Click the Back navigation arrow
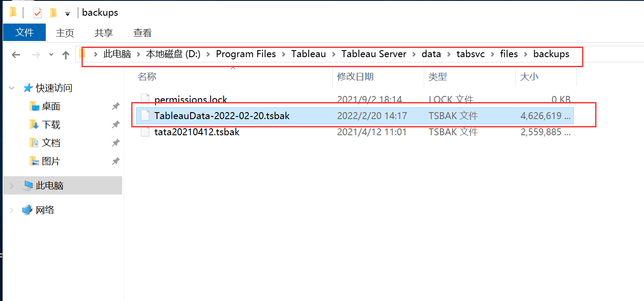This screenshot has width=644, height=301. point(16,55)
